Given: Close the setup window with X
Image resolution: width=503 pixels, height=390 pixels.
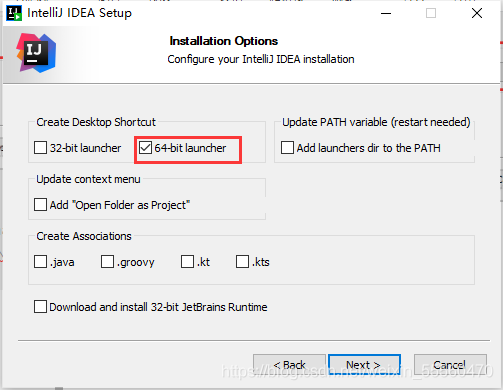Looking at the screenshot, I should coord(477,13).
